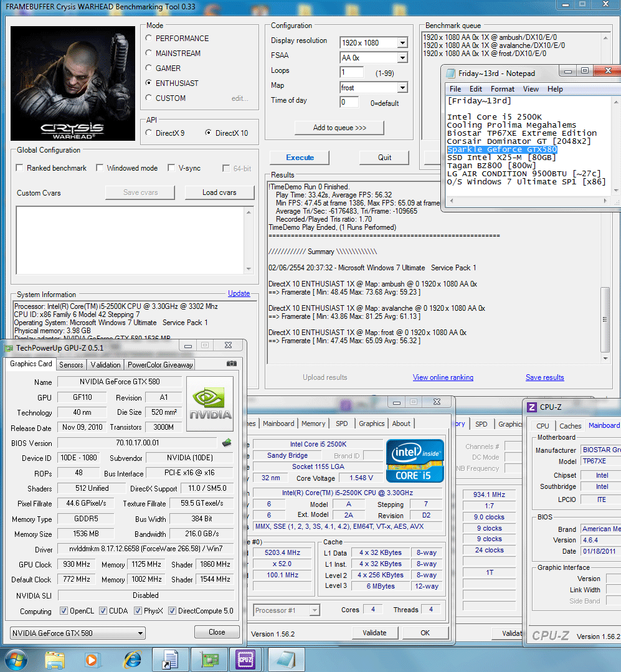621x672 pixels.
Task: Switch to the benchmark tool taskbar icon
Action: point(171,660)
